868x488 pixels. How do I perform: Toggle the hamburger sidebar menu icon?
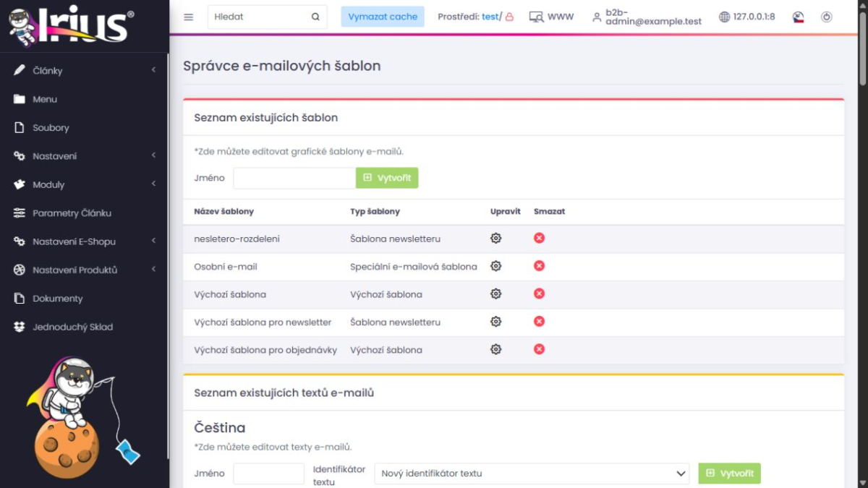189,17
